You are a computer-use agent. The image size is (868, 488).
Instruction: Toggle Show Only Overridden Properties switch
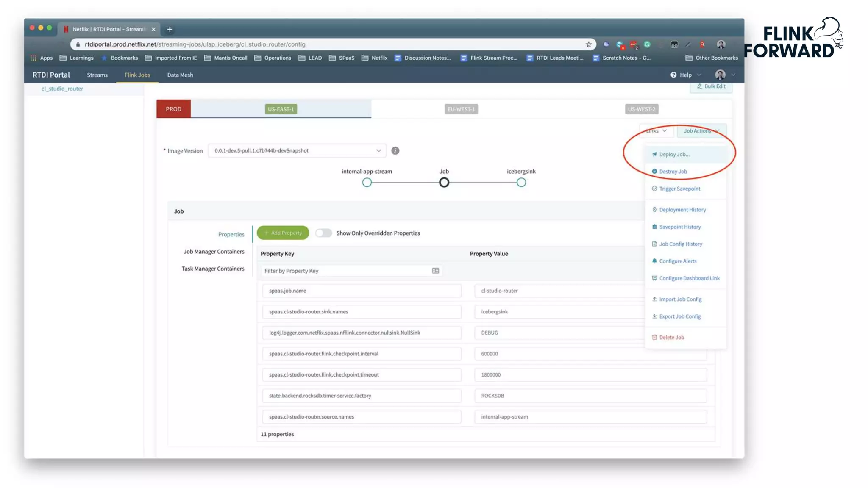pos(323,233)
